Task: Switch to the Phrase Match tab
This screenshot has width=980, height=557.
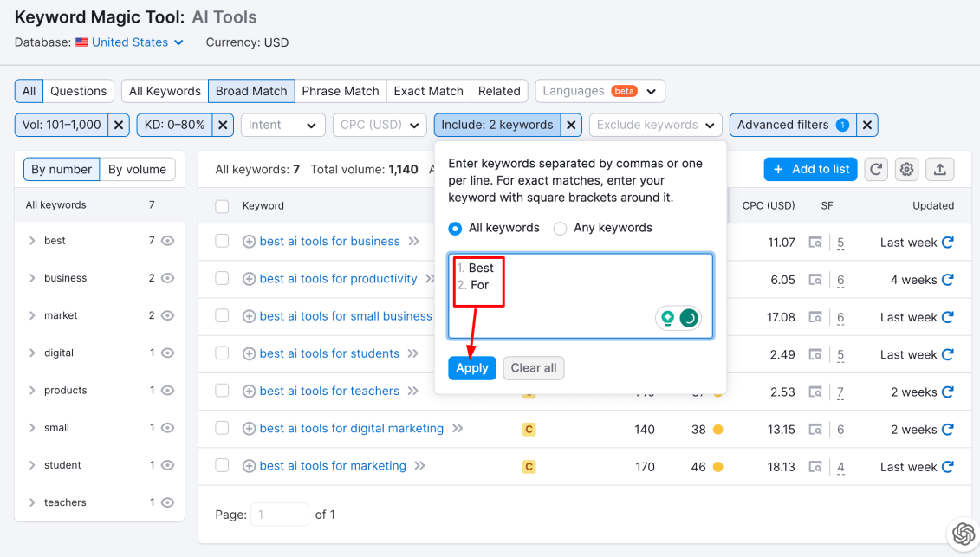Action: tap(340, 91)
